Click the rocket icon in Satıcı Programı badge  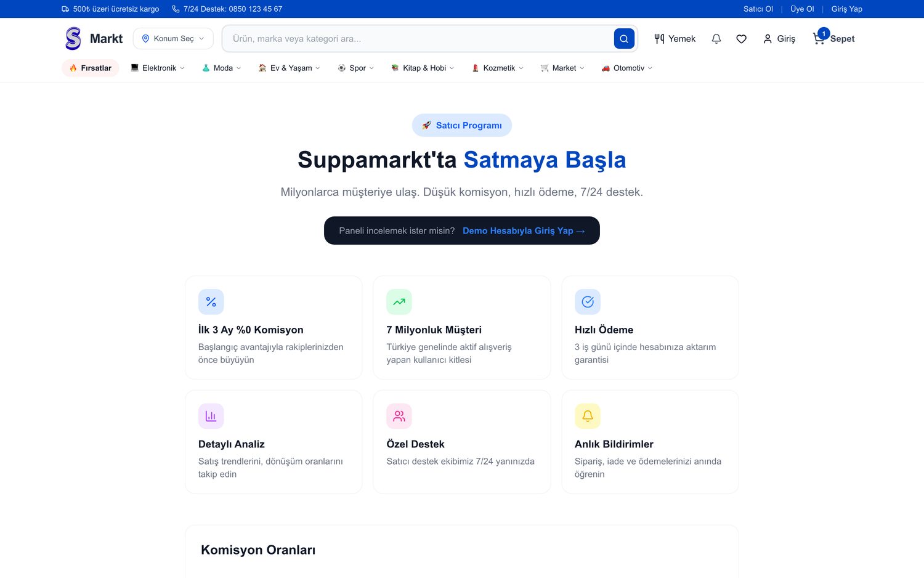[426, 125]
